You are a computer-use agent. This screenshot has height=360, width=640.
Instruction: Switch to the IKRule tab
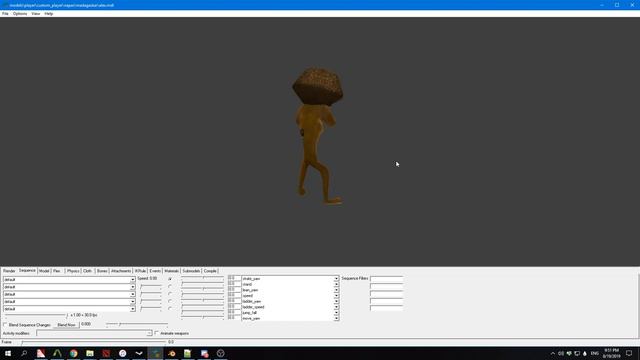tap(140, 271)
